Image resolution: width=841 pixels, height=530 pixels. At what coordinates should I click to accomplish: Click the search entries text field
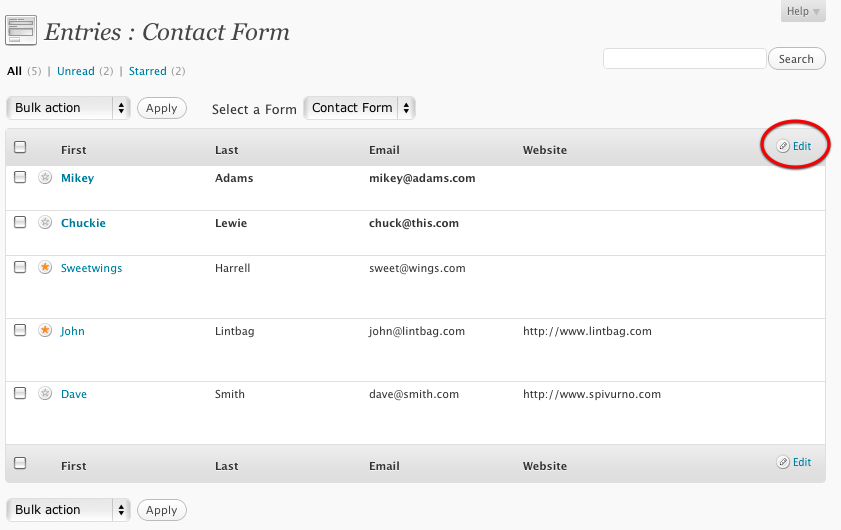coord(684,58)
